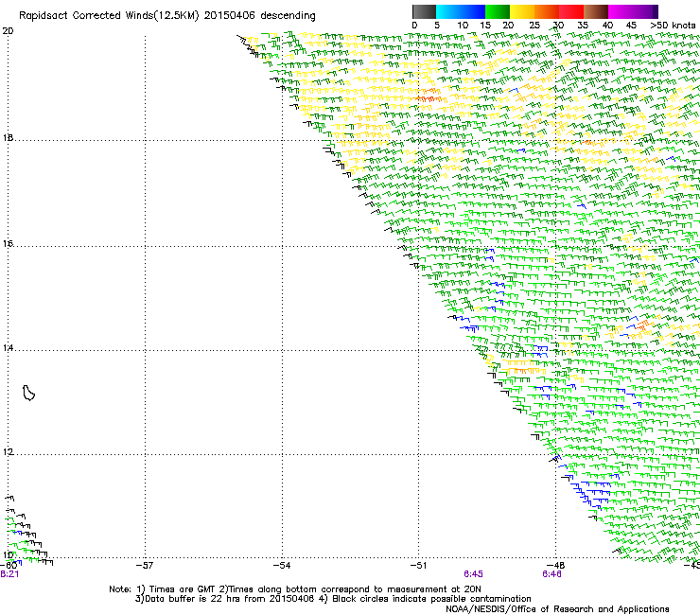Click the red 30-35 knots color band
This screenshot has height=615, width=700.
pyautogui.click(x=571, y=11)
